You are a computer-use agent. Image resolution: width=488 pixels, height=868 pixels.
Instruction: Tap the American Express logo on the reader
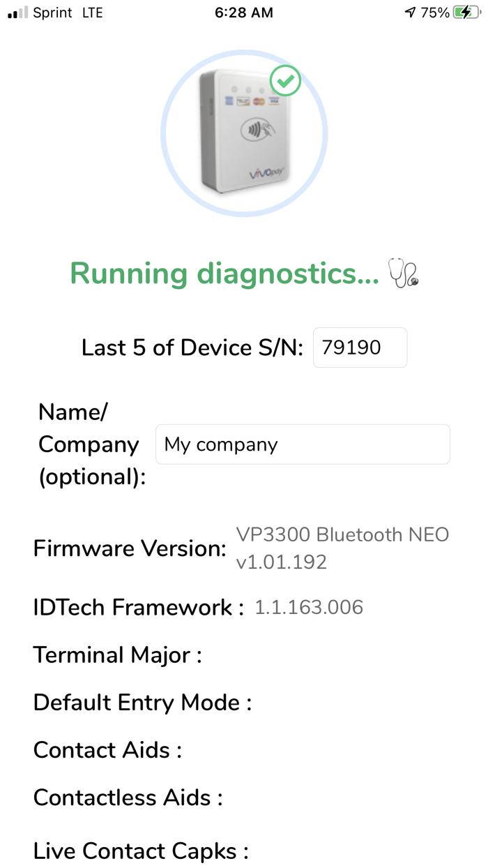tap(229, 100)
